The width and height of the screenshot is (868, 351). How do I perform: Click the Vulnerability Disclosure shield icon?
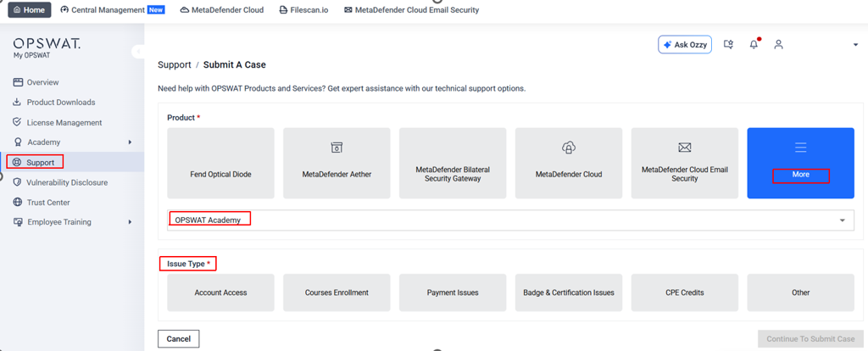(17, 182)
